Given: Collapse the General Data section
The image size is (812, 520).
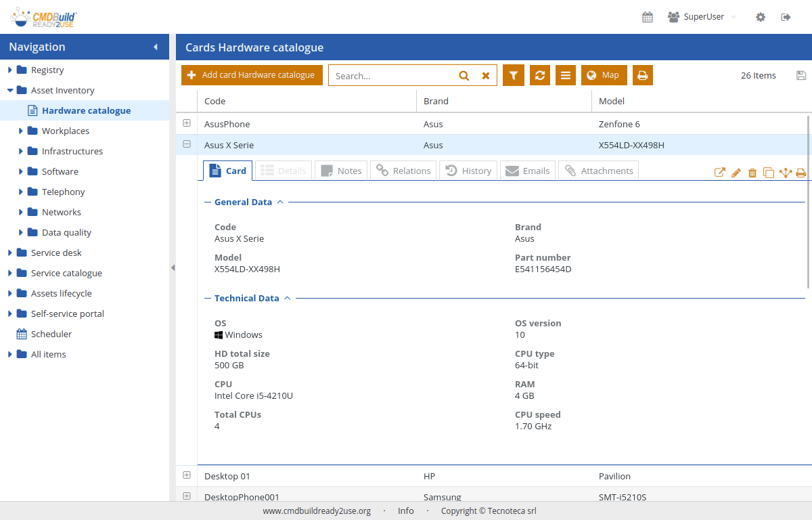Looking at the screenshot, I should pos(280,202).
